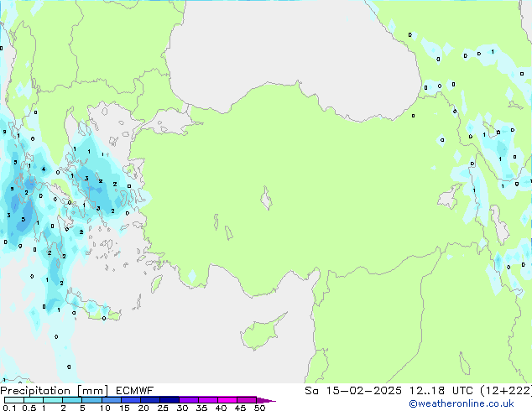Screen dimensions: 532x411
Task: Click the 1–2 mm legend swatch
Action: 53,400
